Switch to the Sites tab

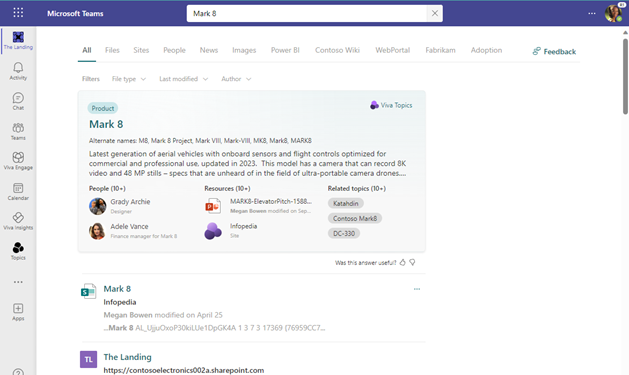(141, 50)
